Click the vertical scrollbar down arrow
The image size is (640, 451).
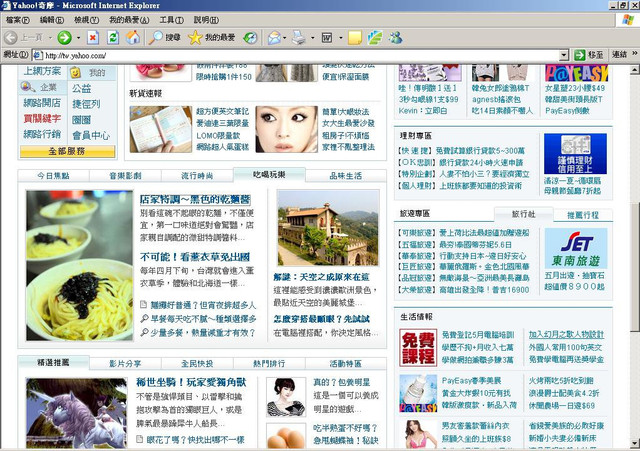(635, 442)
